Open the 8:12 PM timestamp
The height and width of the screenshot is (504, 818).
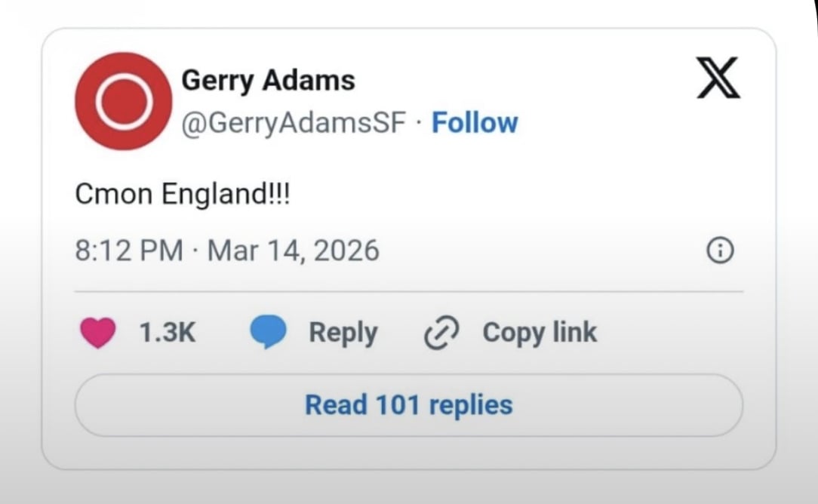point(129,250)
